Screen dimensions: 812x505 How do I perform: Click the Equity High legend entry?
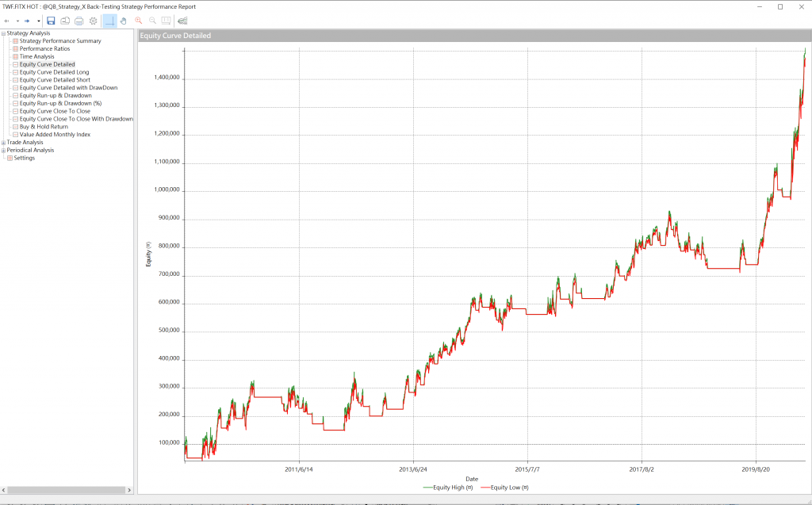[447, 488]
